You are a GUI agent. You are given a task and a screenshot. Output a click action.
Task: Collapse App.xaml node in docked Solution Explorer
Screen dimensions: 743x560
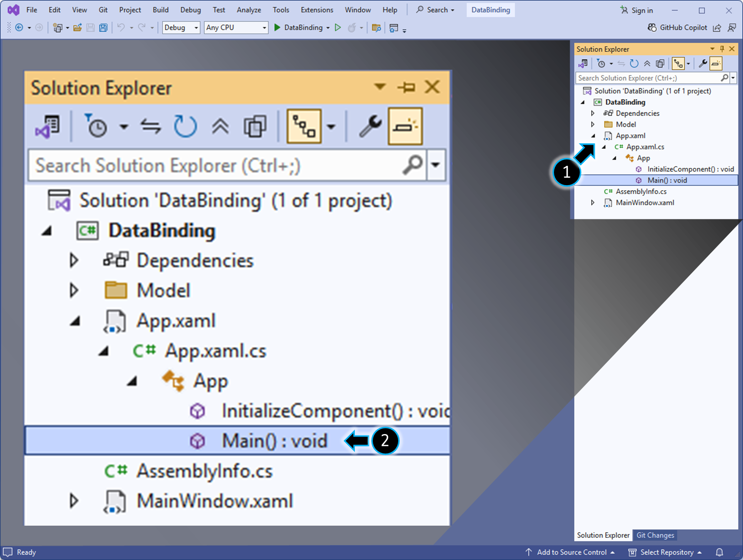(593, 135)
